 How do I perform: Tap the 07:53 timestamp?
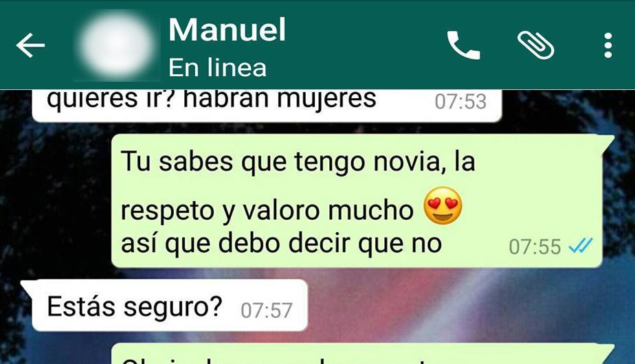pos(460,102)
